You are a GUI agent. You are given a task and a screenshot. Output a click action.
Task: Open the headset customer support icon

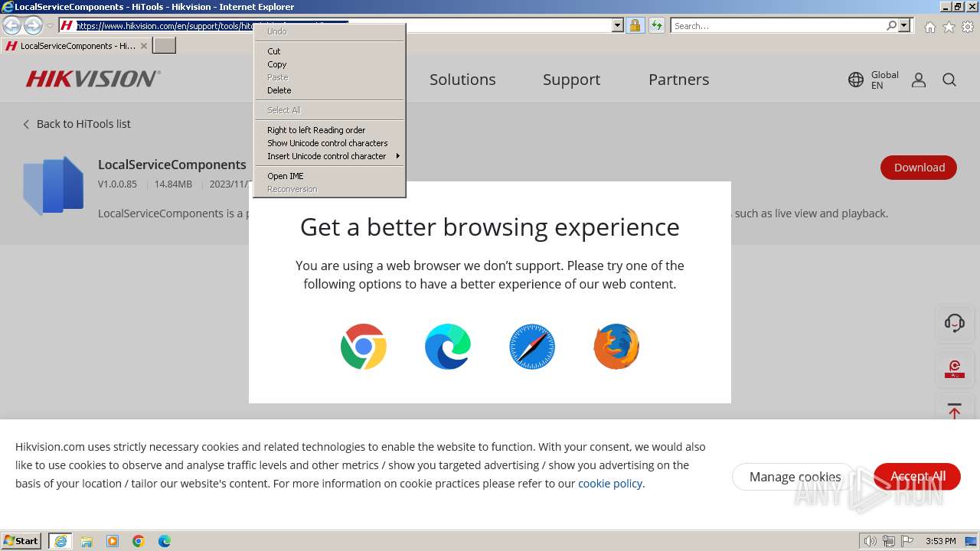(955, 322)
